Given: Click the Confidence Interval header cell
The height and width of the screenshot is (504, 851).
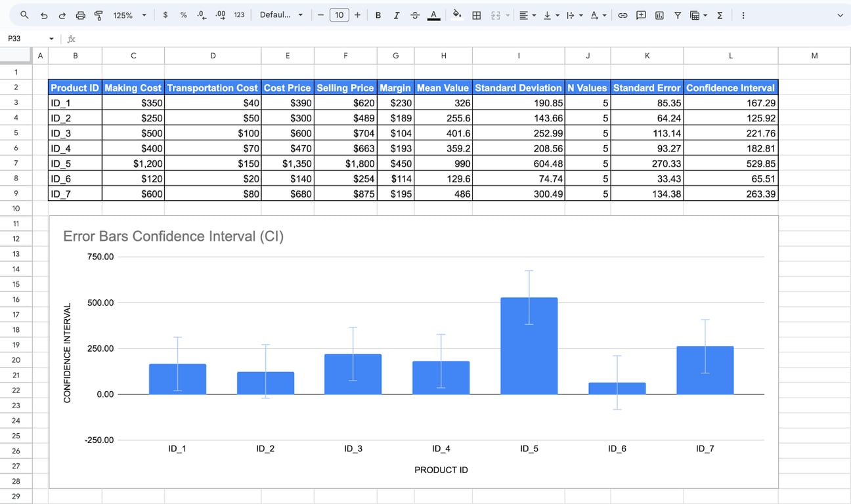Looking at the screenshot, I should 731,87.
